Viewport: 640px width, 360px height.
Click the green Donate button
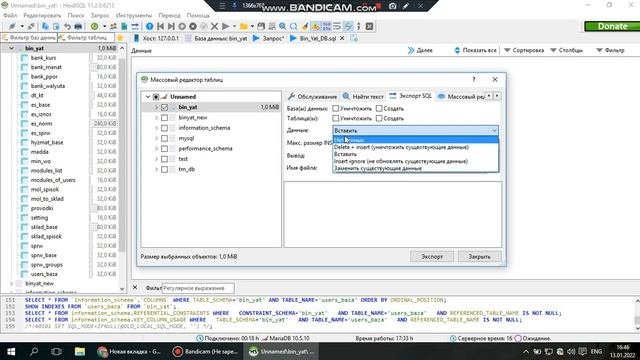coord(612,26)
